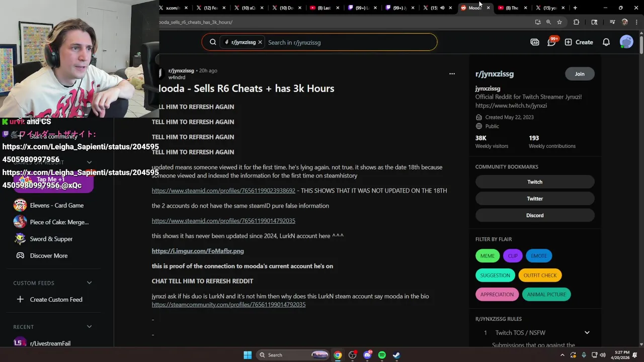Filter posts by APPRECIATION flair
Viewport: 644px width, 362px height.
(497, 295)
